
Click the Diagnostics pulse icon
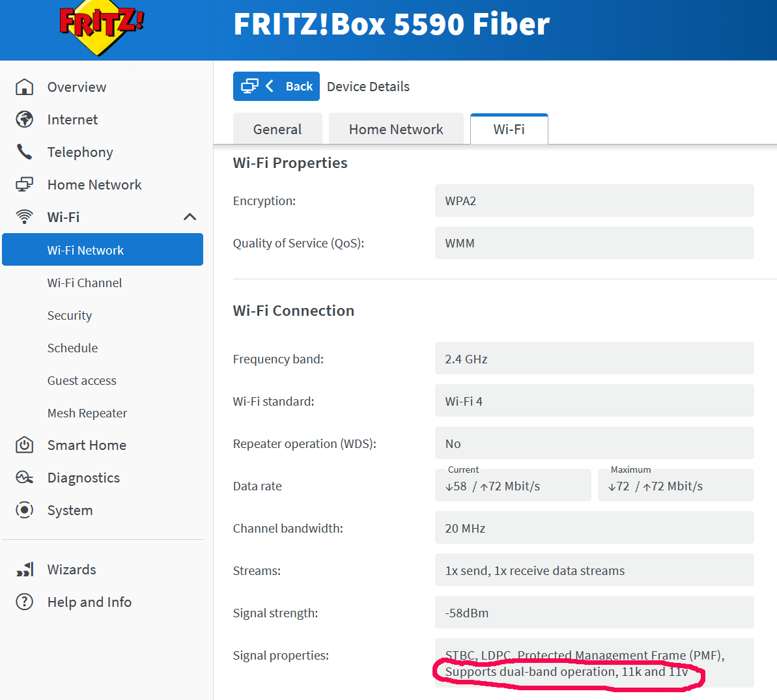pyautogui.click(x=24, y=477)
